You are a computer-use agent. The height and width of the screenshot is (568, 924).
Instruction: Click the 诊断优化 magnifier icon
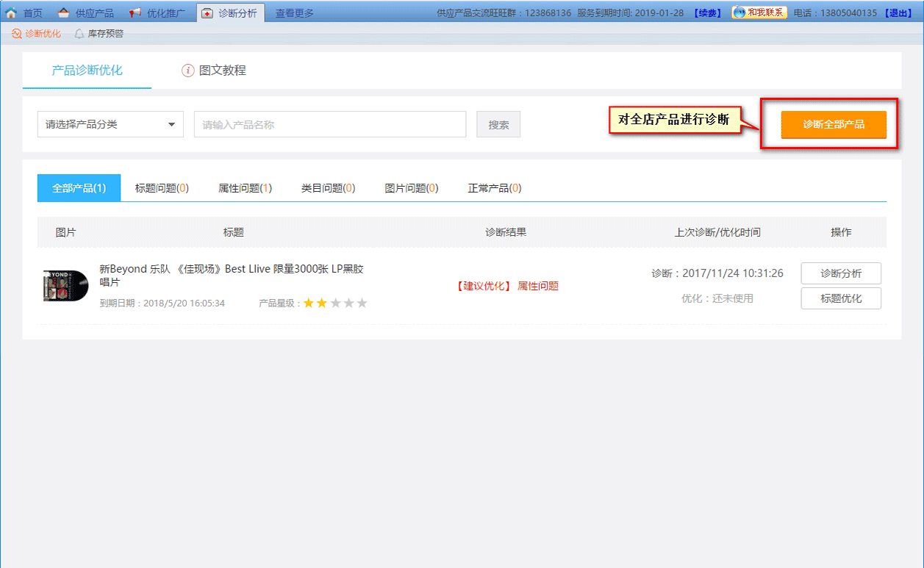point(17,34)
